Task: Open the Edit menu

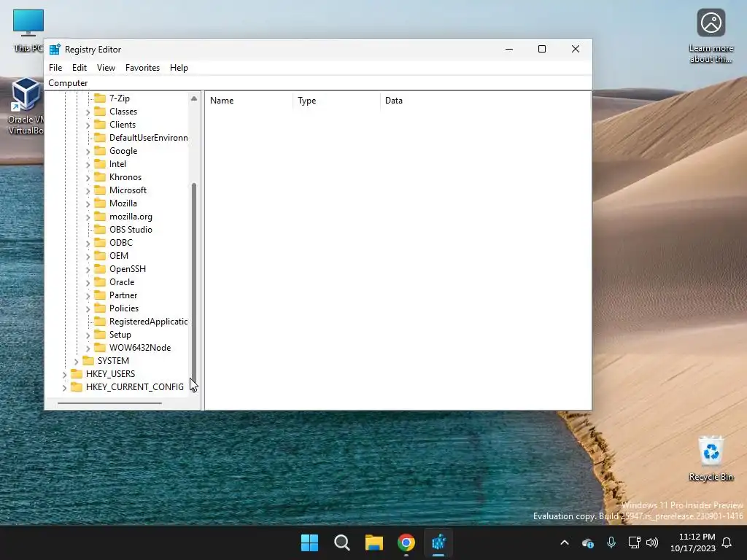Action: click(x=79, y=68)
